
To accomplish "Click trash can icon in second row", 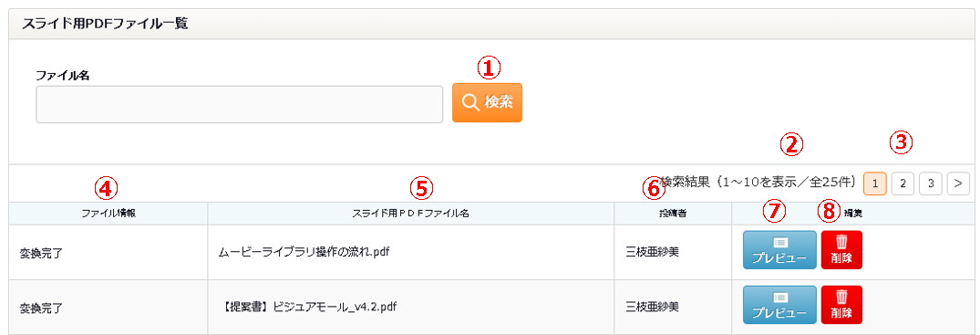I will tap(841, 297).
